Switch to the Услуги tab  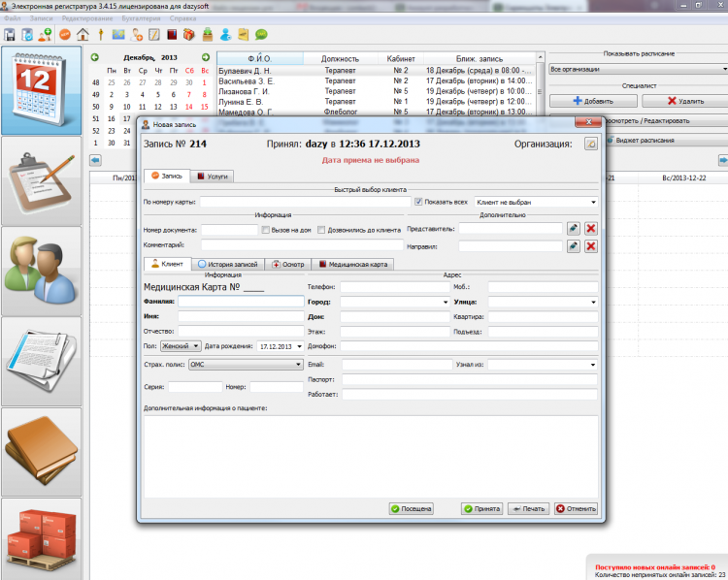(x=213, y=177)
